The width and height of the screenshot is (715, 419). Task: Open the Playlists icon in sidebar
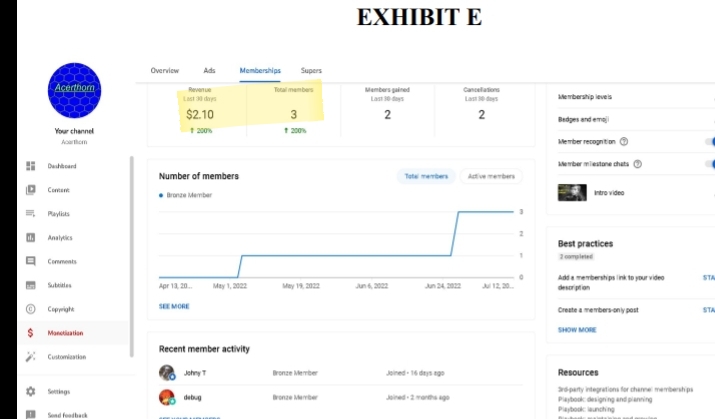[31, 213]
